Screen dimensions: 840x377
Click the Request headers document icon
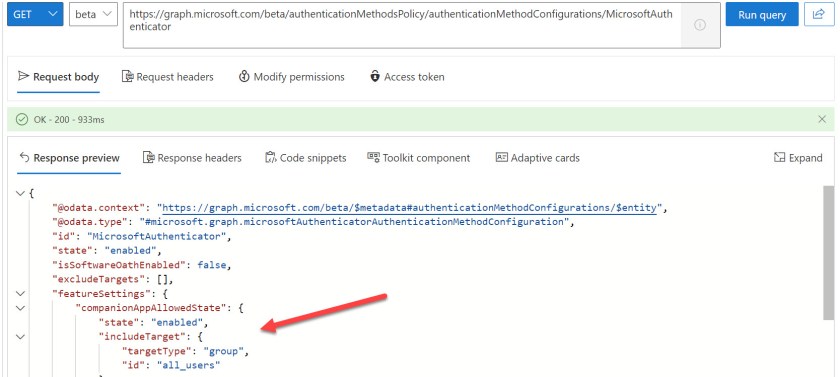128,77
